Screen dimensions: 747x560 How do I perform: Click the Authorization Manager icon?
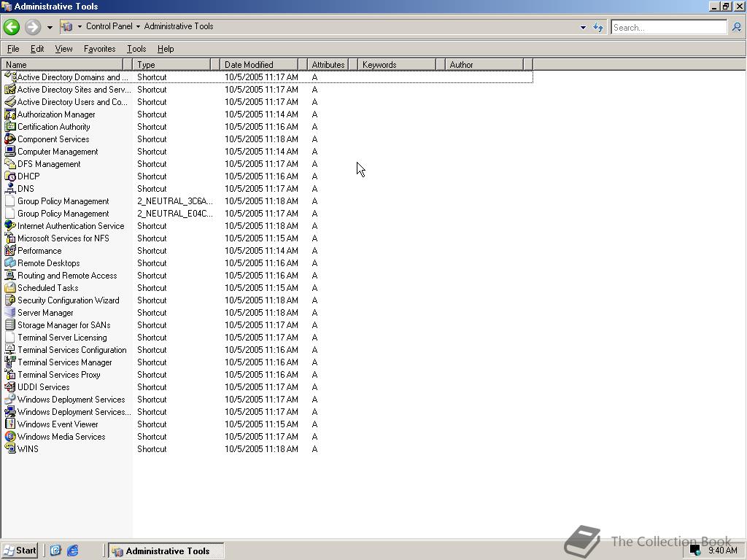click(x=10, y=114)
